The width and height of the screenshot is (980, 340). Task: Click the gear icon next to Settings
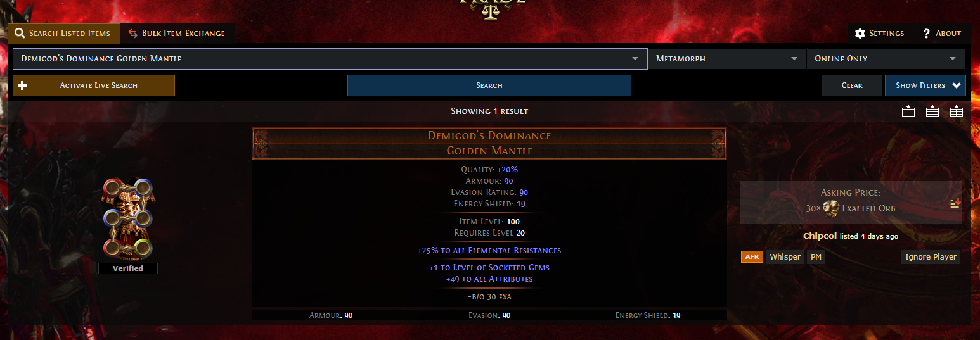point(860,34)
